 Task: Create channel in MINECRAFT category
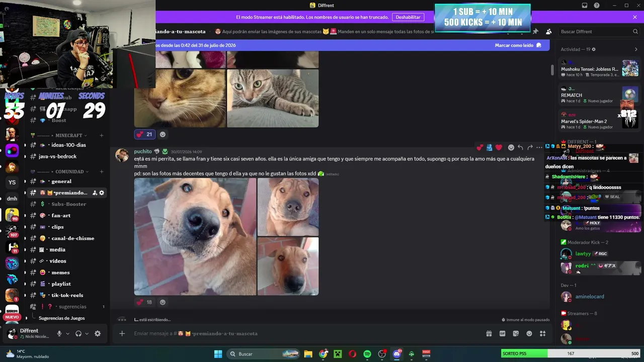[101, 135]
